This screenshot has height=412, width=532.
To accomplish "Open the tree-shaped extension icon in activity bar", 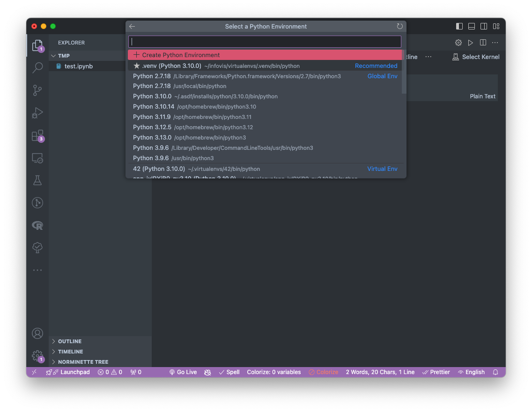I will [x=37, y=248].
